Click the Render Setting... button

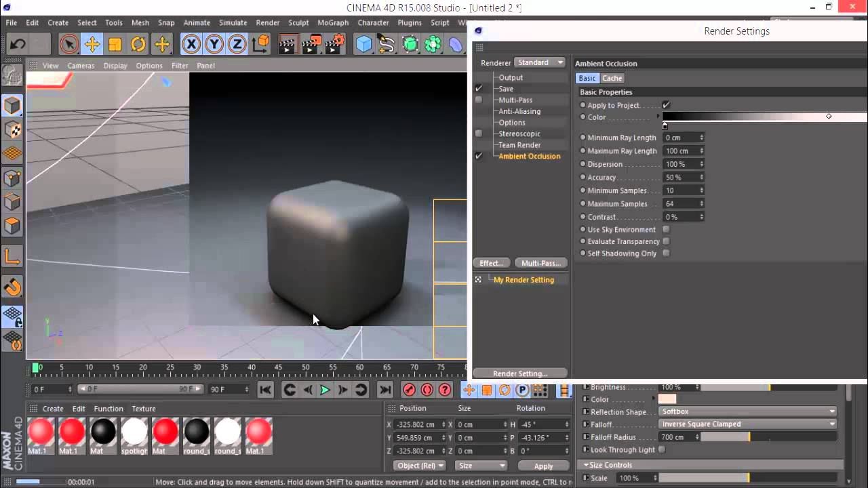click(x=520, y=373)
